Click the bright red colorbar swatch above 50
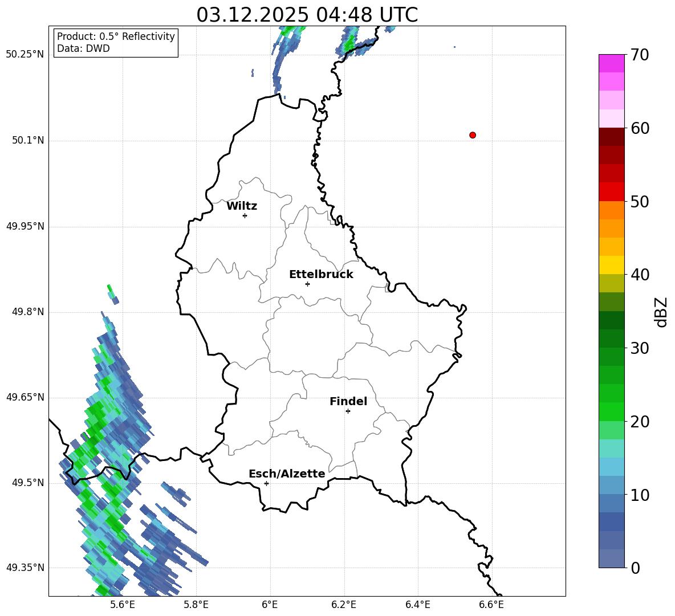The image size is (675, 616). (612, 192)
